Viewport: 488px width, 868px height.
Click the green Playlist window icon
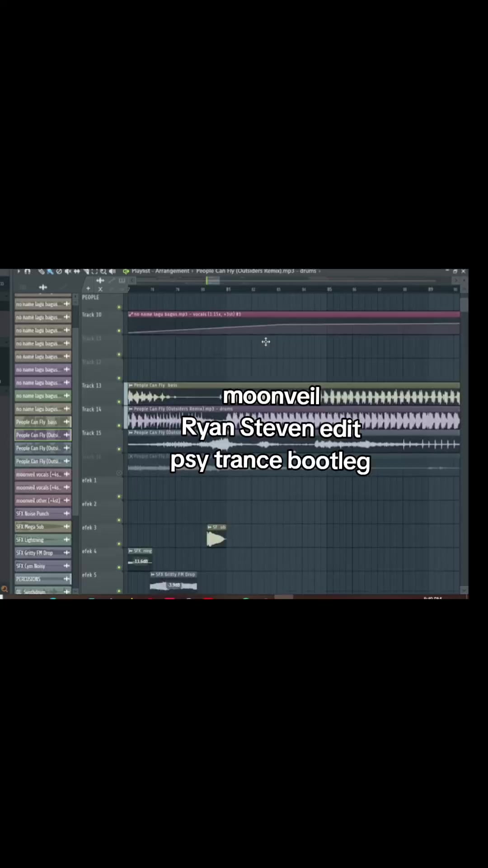click(x=126, y=271)
